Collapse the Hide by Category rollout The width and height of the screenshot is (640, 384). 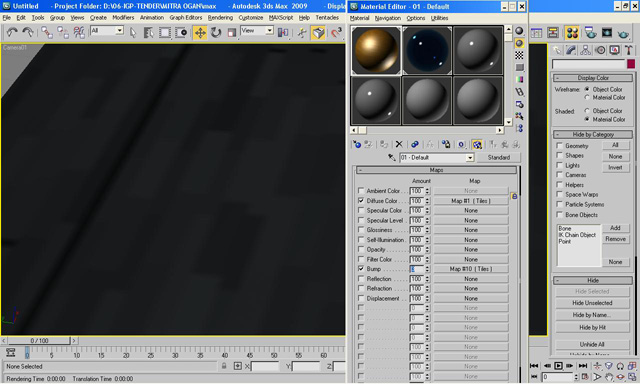point(593,134)
